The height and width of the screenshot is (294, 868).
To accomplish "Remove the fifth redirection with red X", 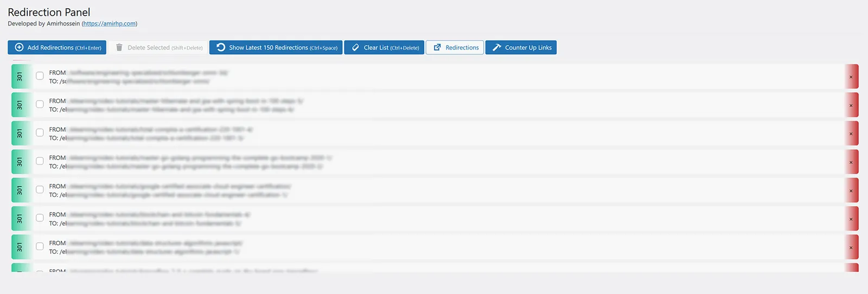I will pyautogui.click(x=851, y=190).
